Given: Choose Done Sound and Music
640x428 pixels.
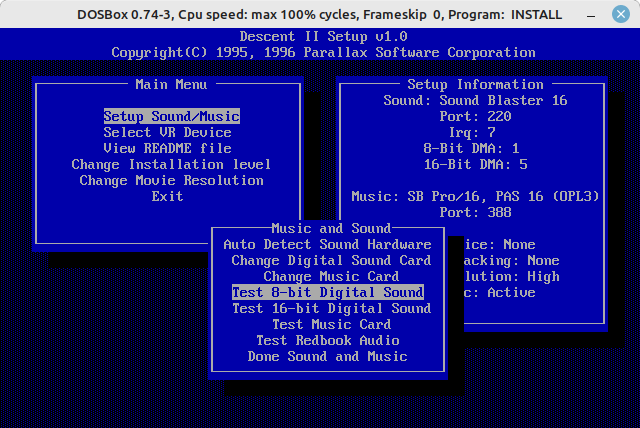Looking at the screenshot, I should (x=327, y=356).
